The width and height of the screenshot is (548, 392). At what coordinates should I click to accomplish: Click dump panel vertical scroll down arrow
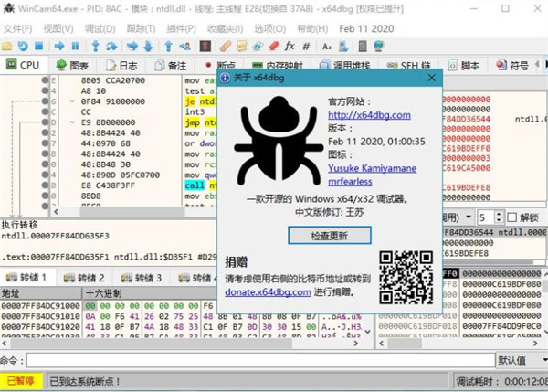(x=368, y=331)
